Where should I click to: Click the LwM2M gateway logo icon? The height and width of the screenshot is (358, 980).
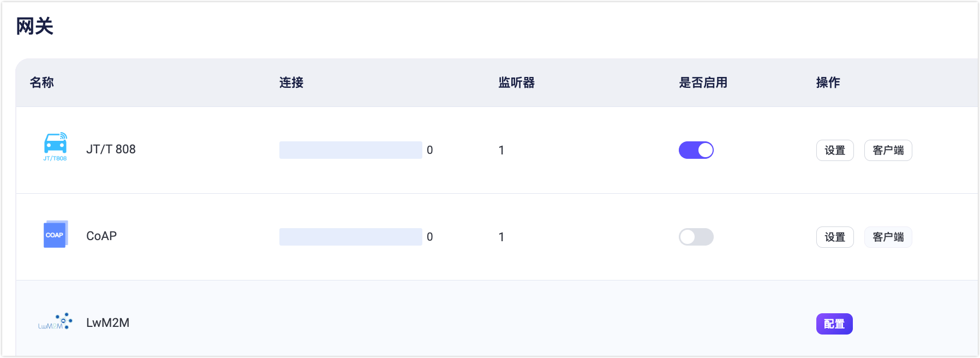click(x=55, y=322)
